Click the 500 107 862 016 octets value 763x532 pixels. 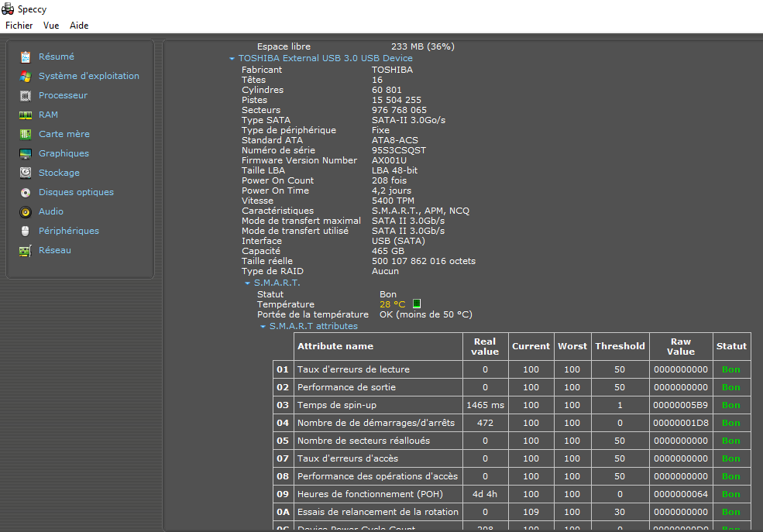[x=424, y=261]
